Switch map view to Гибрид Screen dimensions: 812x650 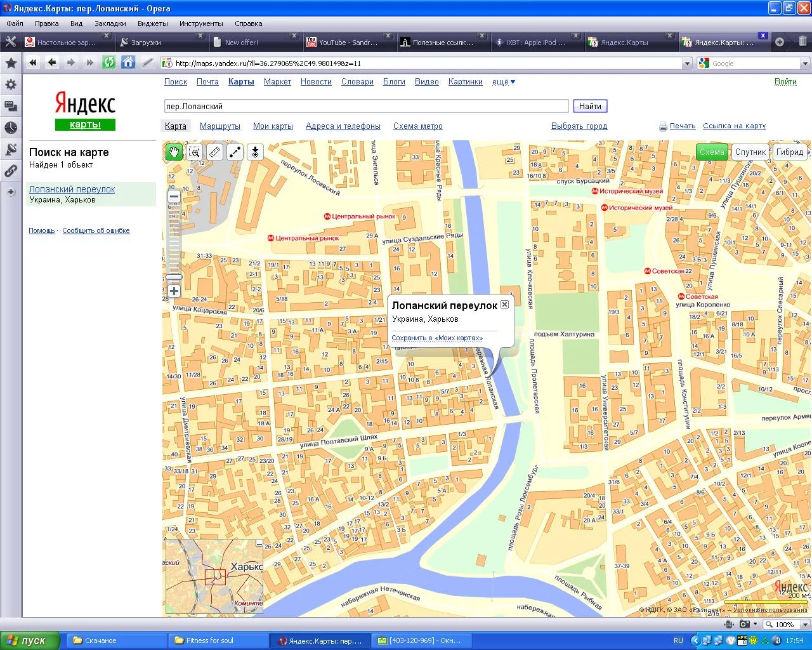coord(790,152)
